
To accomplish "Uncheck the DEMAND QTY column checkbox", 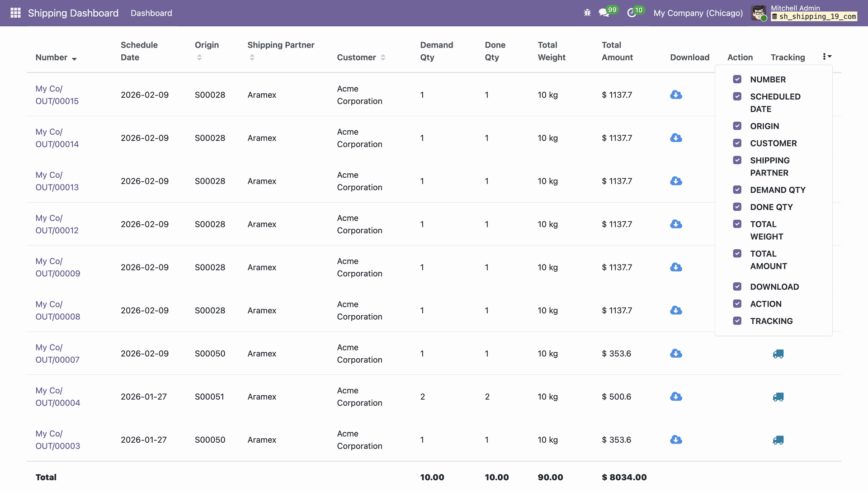I will point(737,190).
